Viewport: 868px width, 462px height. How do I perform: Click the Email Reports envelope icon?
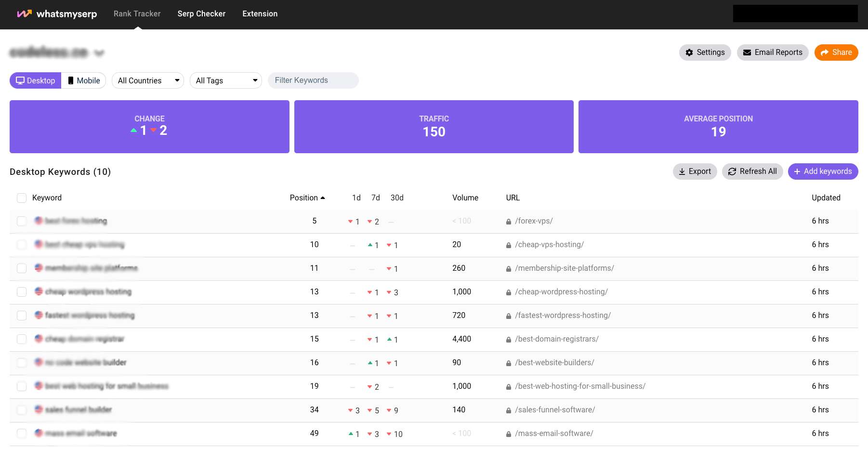747,52
